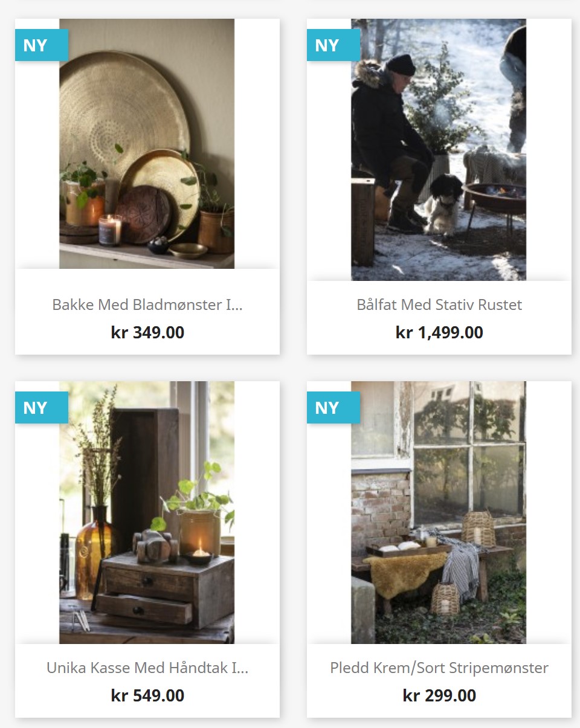Viewport: 580px width, 728px height.
Task: Click the Bakke Med Bladmønster title
Action: click(x=147, y=304)
